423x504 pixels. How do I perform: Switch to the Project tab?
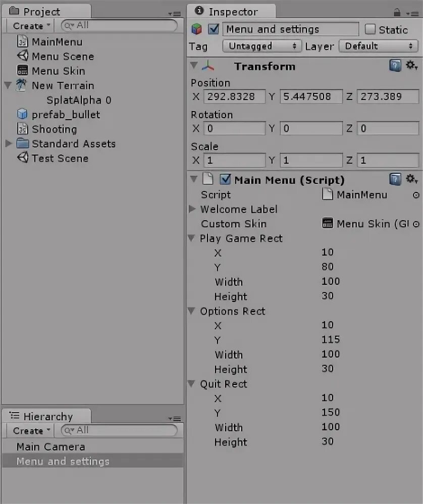pos(46,11)
